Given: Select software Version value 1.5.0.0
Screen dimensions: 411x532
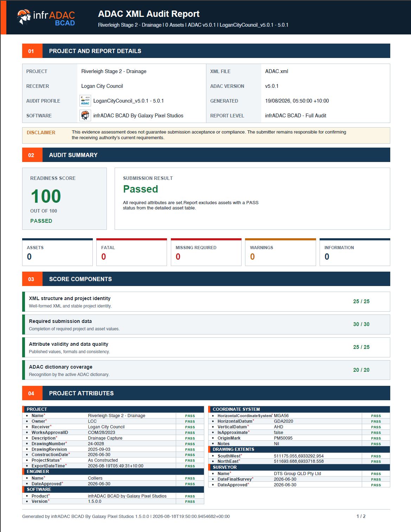Looking at the screenshot, I should click(x=95, y=501).
